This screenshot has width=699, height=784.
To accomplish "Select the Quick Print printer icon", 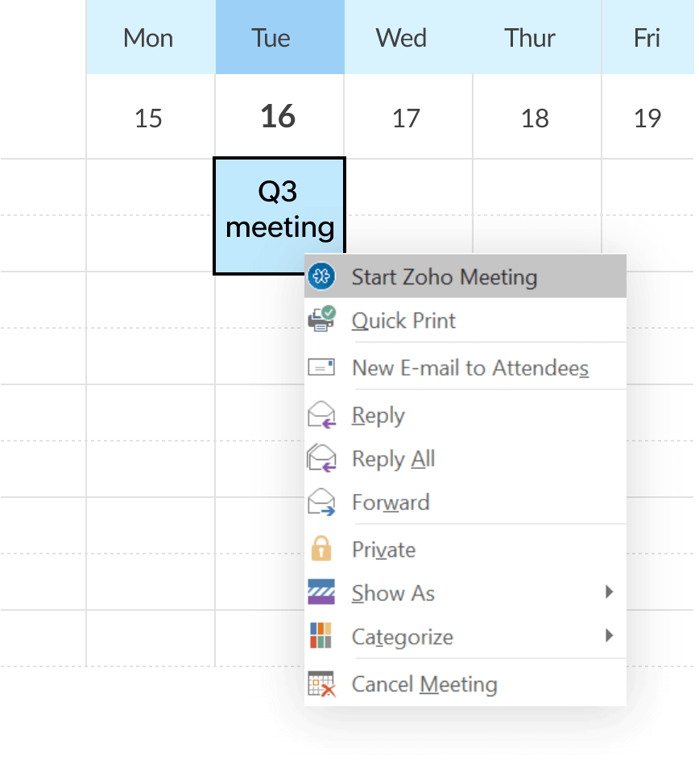I will [322, 320].
